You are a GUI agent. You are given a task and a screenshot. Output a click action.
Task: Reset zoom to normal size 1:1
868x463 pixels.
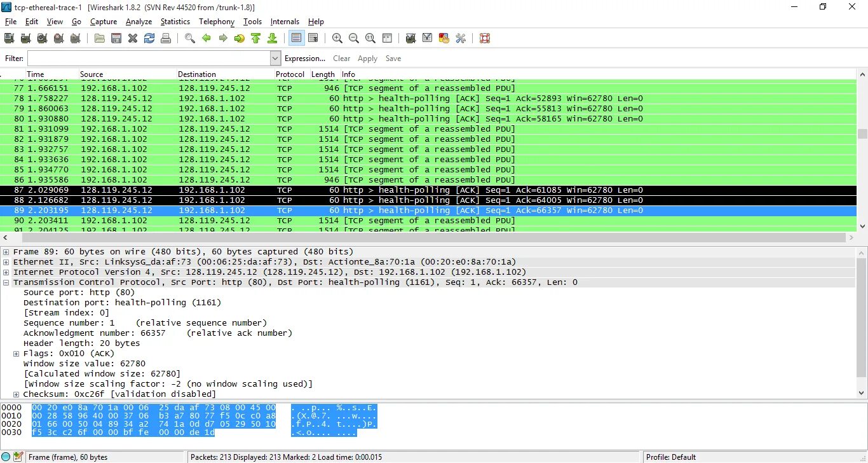[370, 38]
